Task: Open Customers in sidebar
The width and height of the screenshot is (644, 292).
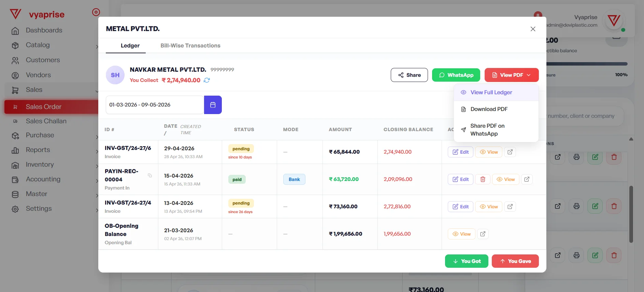Action: 43,60
